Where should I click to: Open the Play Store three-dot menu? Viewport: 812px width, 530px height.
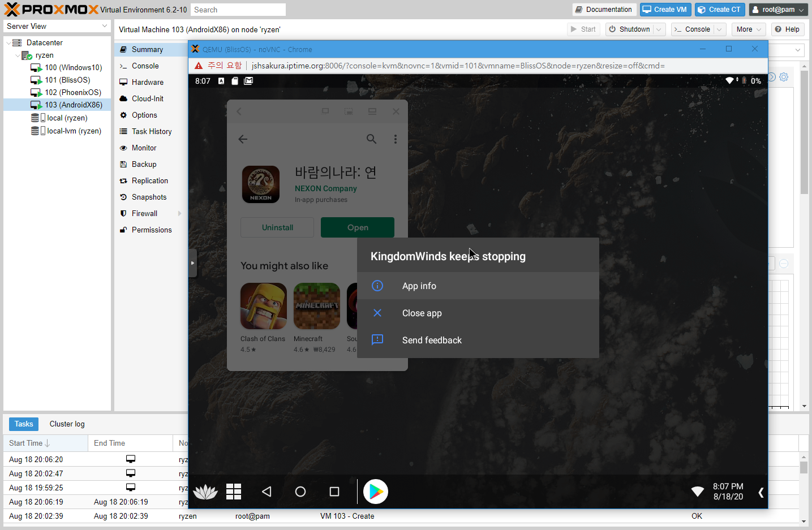[396, 139]
